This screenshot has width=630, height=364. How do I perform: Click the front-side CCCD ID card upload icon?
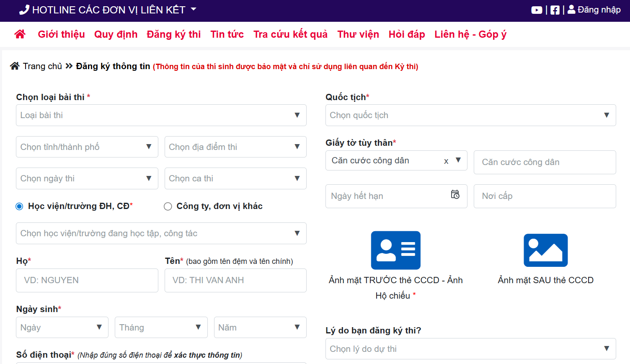coord(395,250)
